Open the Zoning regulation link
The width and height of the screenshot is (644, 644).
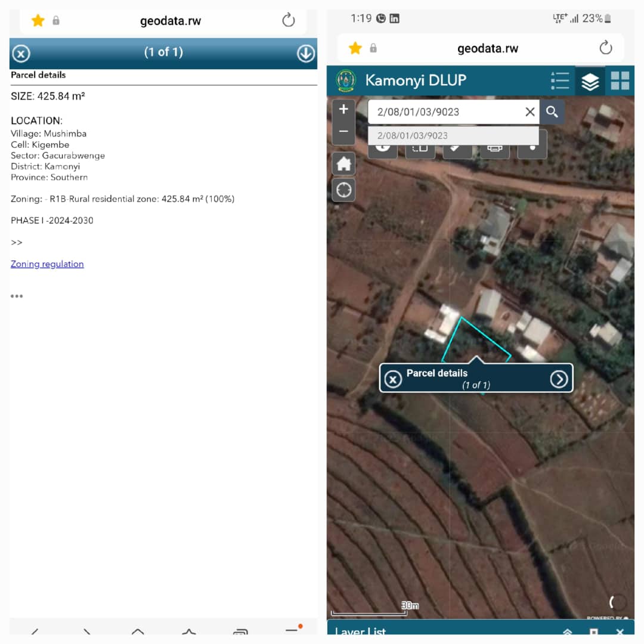[x=47, y=264]
